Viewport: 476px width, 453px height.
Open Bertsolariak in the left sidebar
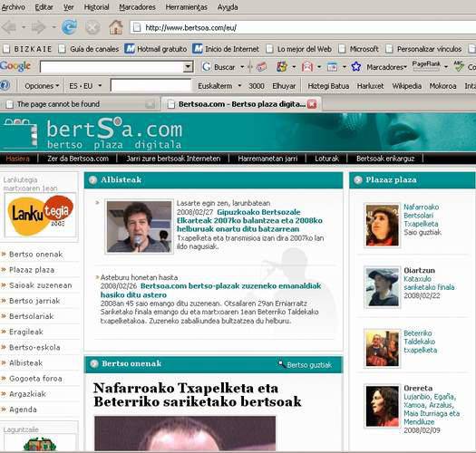pyautogui.click(x=31, y=316)
